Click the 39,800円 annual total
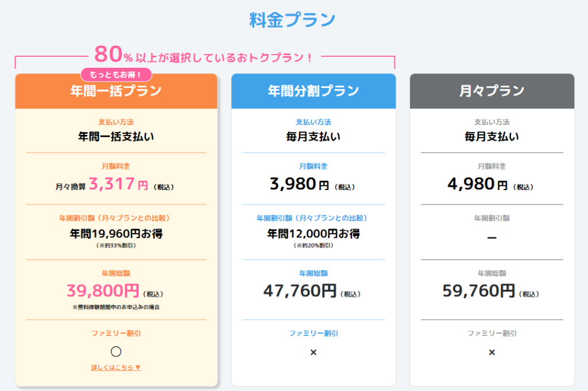Screen dimensions: 588x391 (x=103, y=291)
